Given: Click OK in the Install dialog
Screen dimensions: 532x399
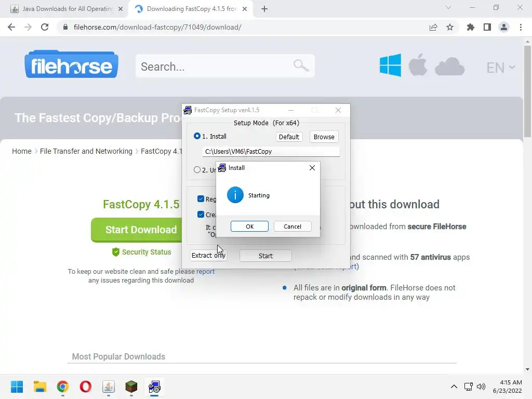Looking at the screenshot, I should click(x=249, y=227).
